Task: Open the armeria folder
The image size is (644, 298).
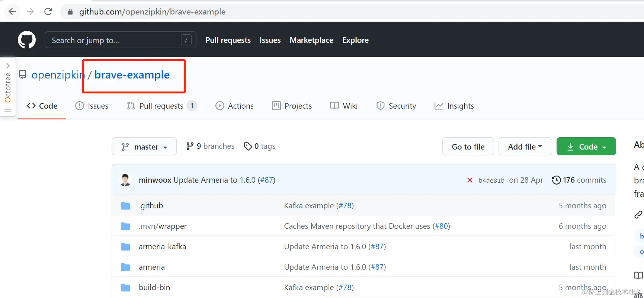Action: tap(152, 267)
